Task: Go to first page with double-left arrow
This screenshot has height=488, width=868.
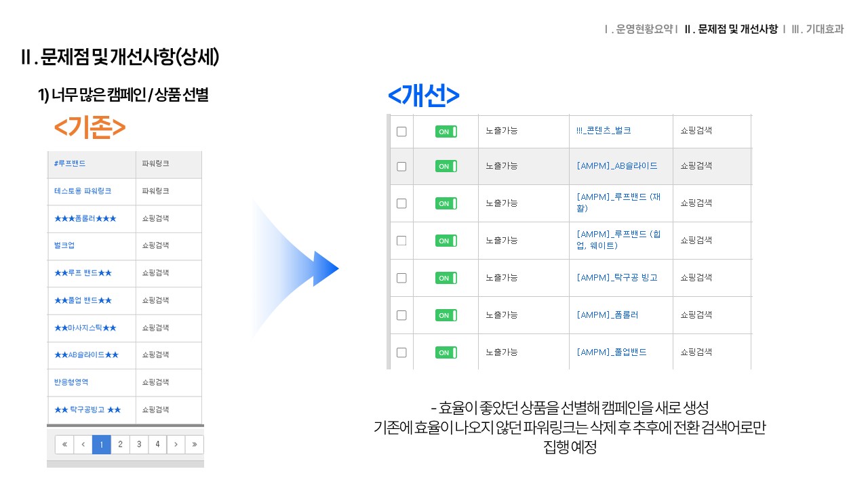Action: coord(64,445)
